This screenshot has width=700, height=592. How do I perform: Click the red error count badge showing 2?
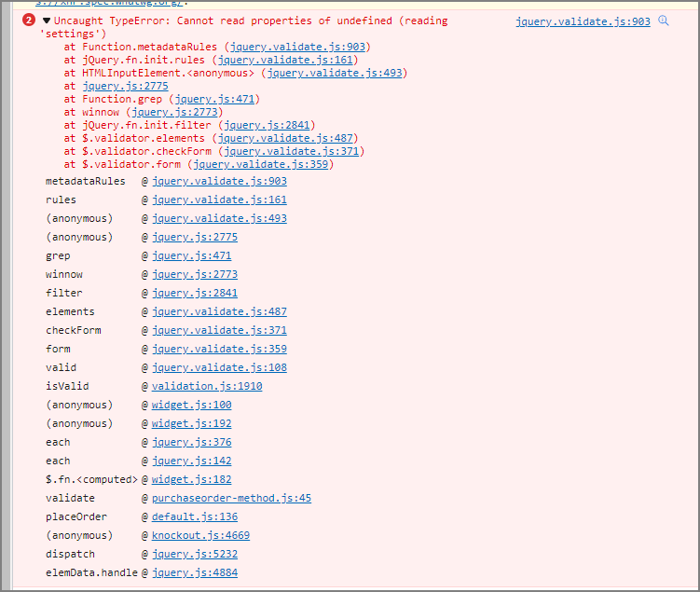point(29,21)
